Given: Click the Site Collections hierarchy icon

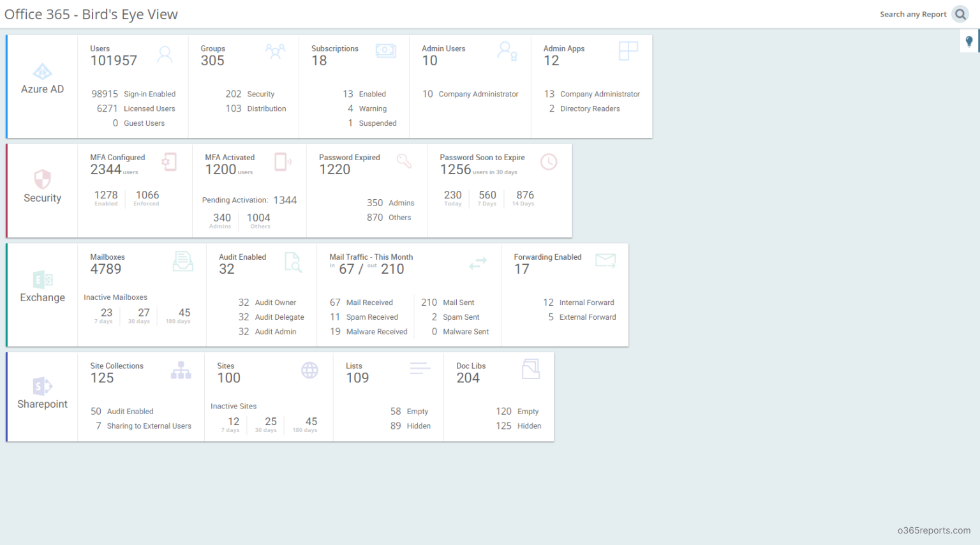Looking at the screenshot, I should (x=181, y=370).
